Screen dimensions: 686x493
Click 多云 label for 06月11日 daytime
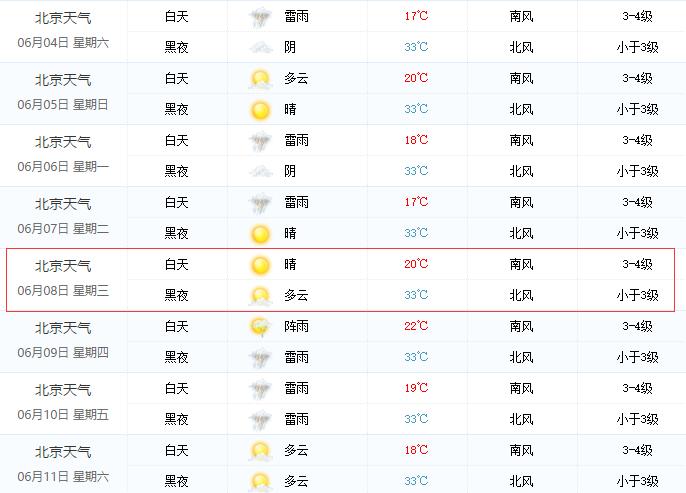pos(297,450)
